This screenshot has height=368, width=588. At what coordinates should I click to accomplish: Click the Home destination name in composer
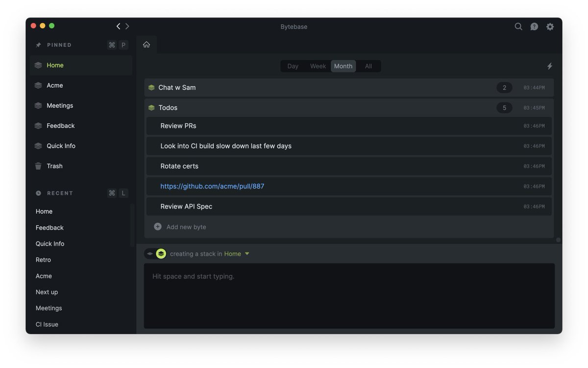tap(233, 254)
